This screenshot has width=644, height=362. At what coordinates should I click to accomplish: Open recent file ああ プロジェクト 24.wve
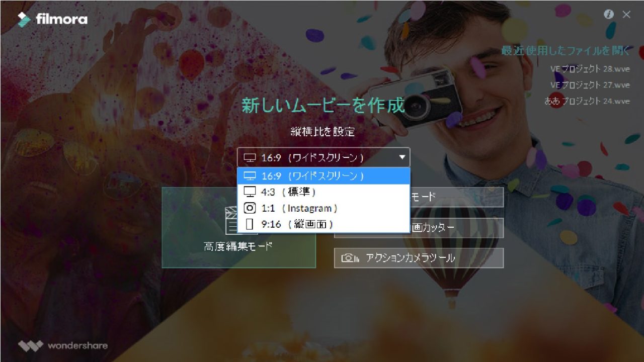coord(587,101)
